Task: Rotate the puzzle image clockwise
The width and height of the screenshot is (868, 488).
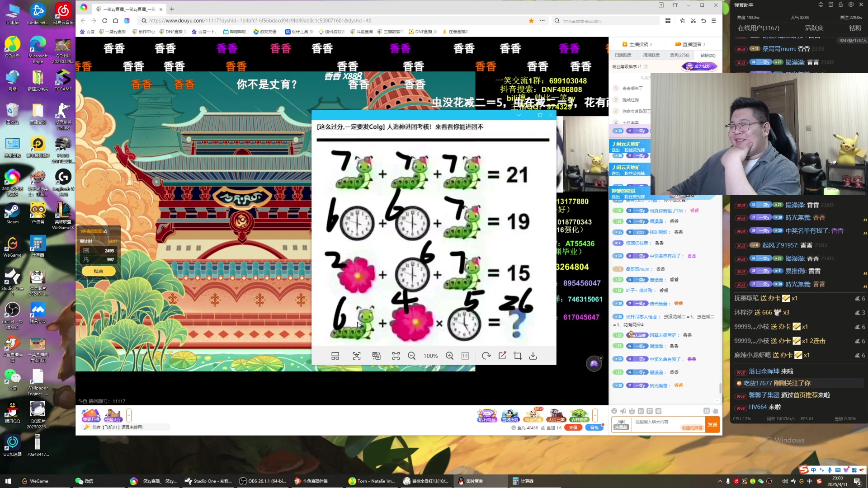Action: pos(486,356)
